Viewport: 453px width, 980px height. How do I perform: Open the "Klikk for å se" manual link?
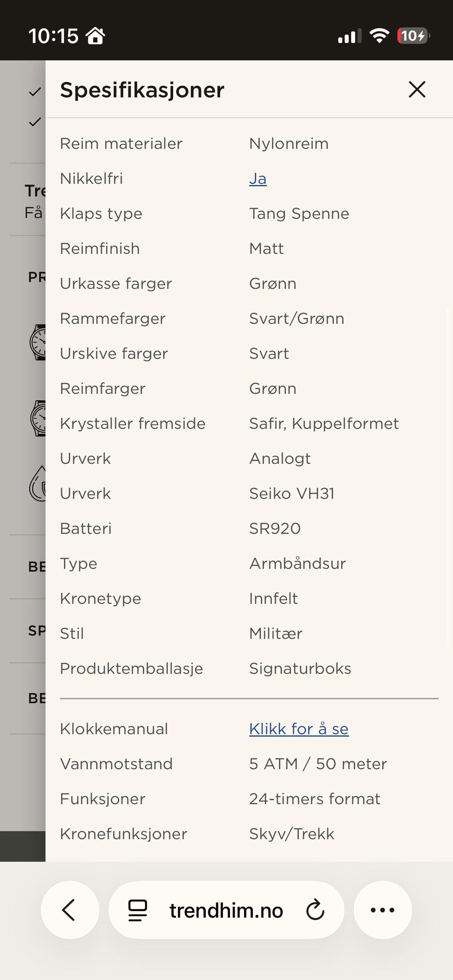tap(299, 729)
